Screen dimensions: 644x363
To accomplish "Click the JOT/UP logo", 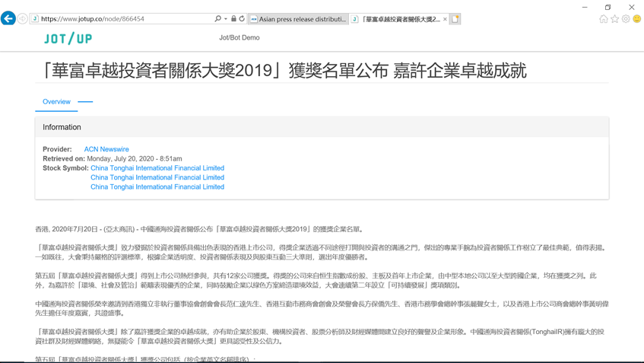I will pyautogui.click(x=68, y=38).
